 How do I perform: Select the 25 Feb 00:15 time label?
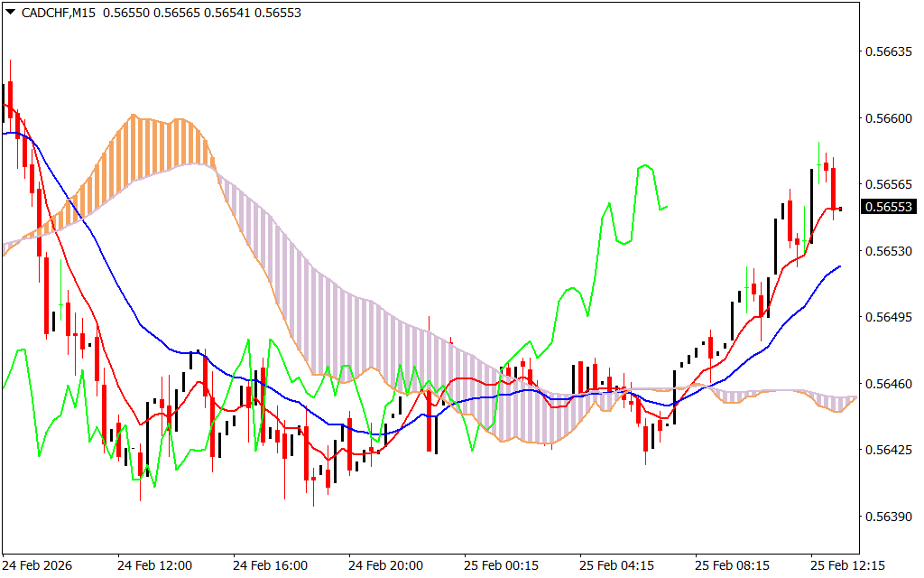(501, 565)
